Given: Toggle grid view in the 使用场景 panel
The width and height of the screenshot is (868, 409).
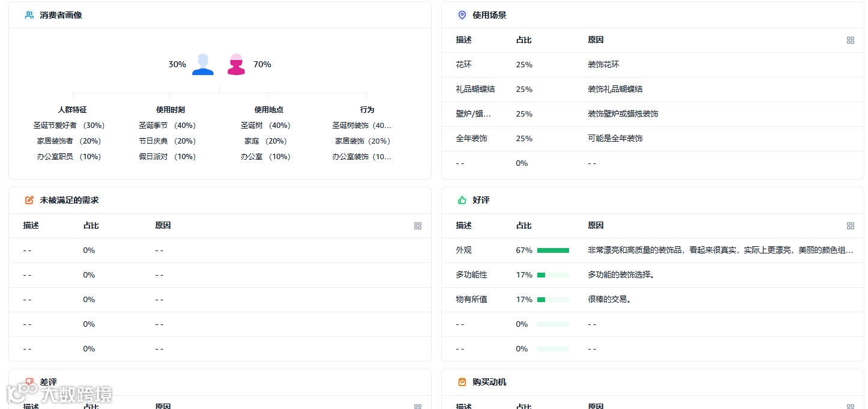Looking at the screenshot, I should (x=850, y=40).
